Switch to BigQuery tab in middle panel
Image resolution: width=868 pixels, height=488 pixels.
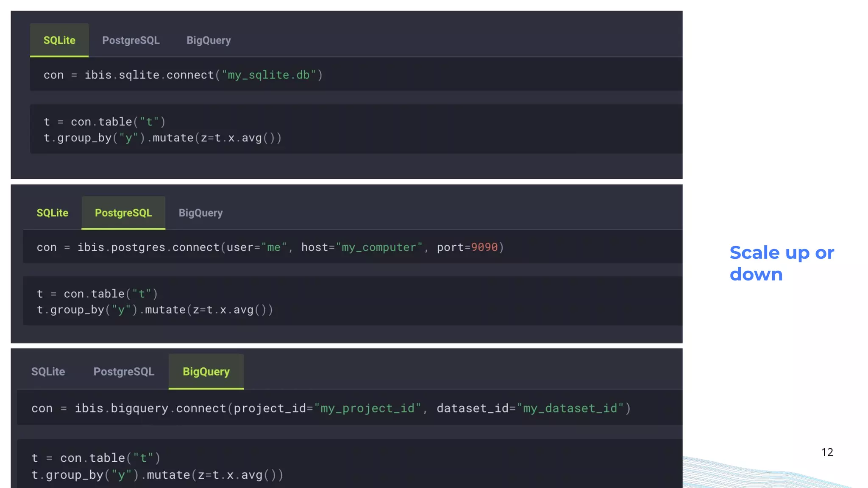[200, 213]
